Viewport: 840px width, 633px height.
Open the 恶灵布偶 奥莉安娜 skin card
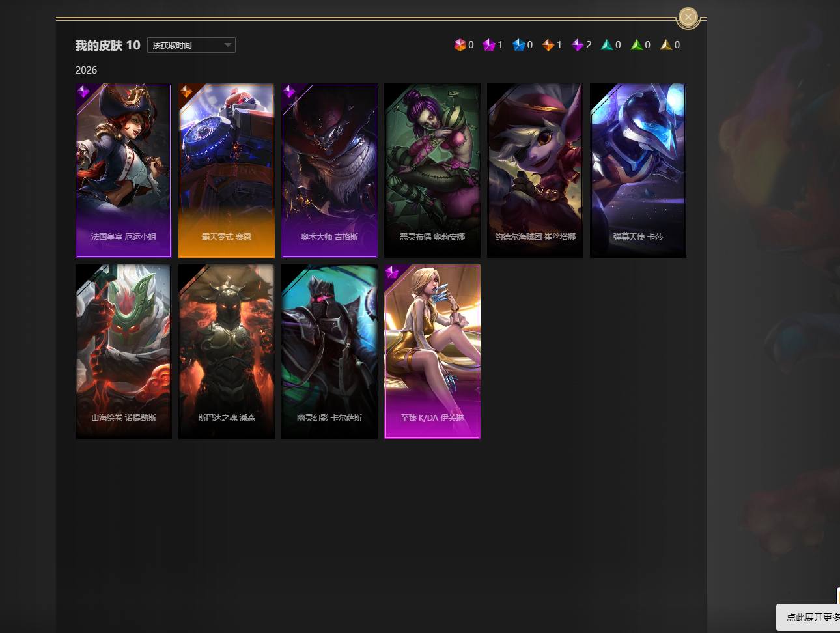pyautogui.click(x=432, y=171)
